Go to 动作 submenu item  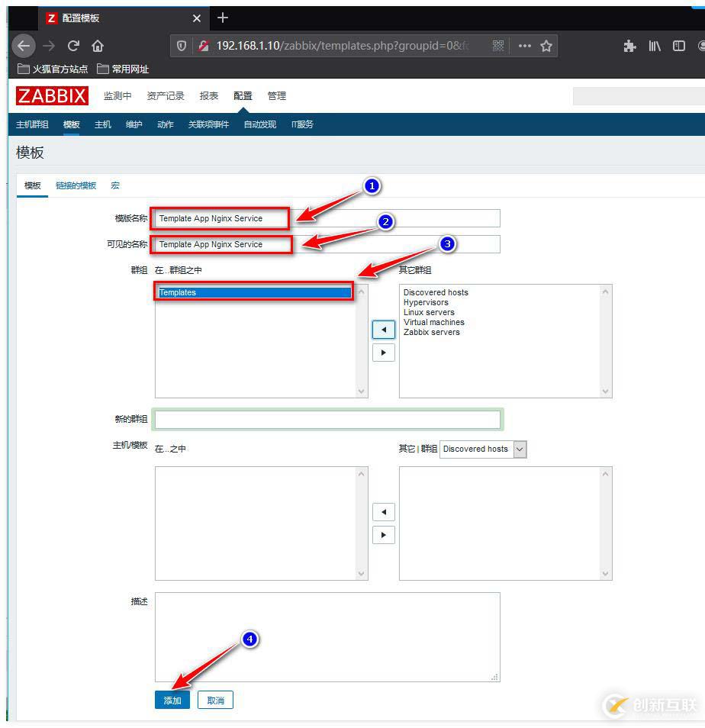coord(166,124)
